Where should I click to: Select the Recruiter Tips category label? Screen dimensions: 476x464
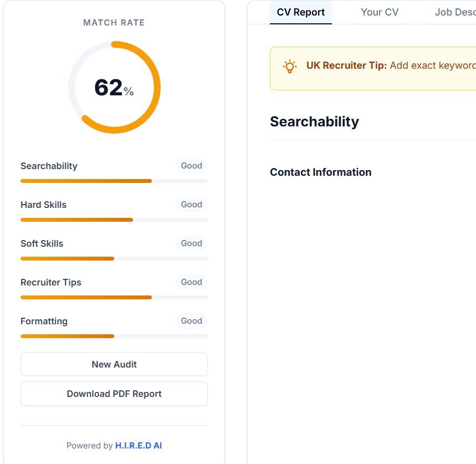pos(51,282)
